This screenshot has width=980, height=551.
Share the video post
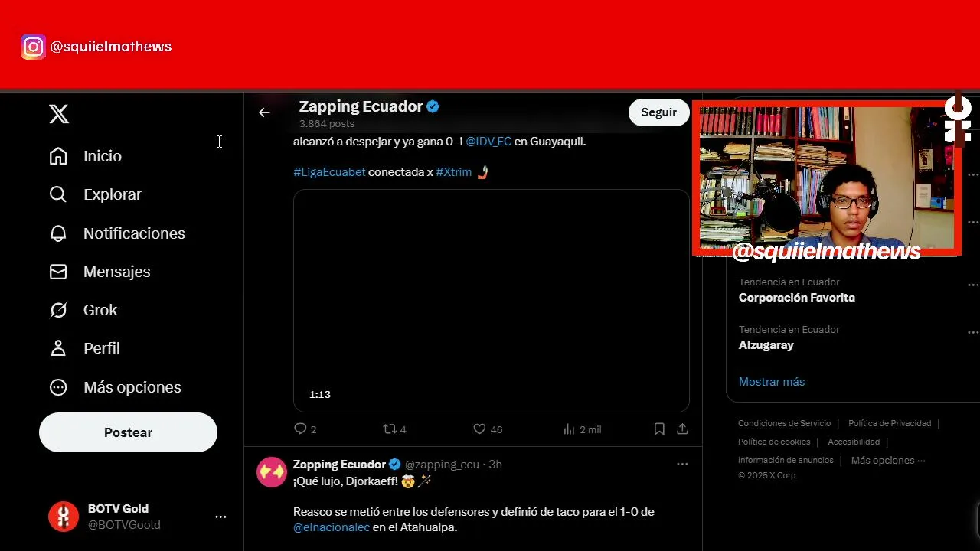(682, 429)
